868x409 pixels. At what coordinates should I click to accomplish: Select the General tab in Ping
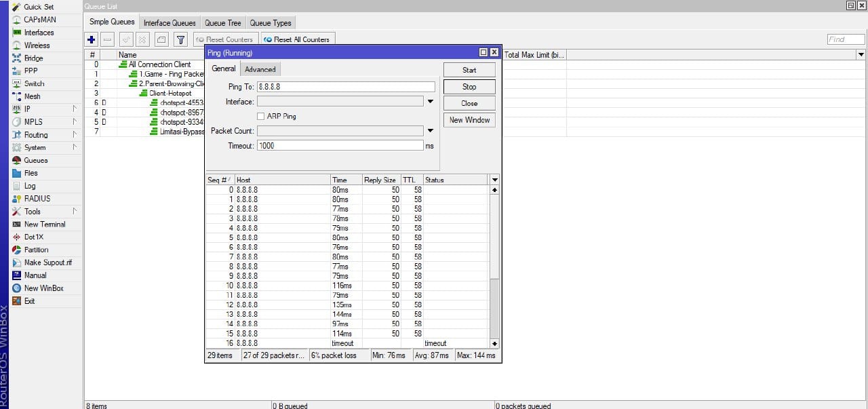pos(224,69)
